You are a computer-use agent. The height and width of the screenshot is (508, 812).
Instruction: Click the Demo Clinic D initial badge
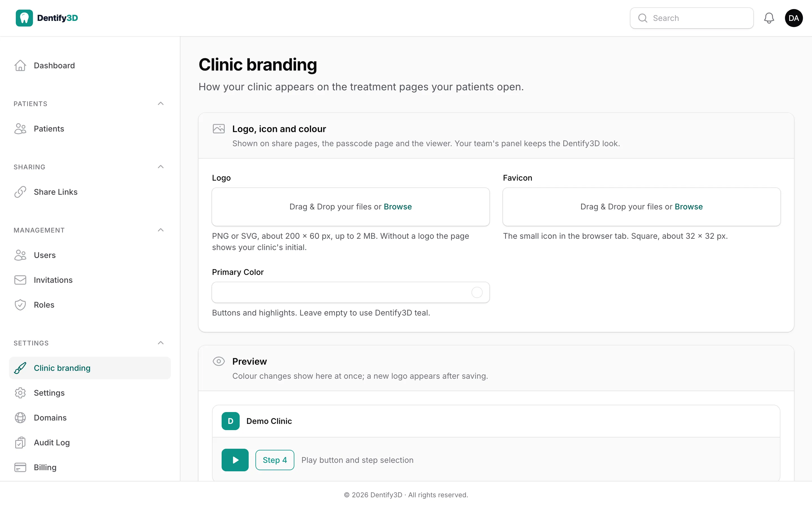click(231, 421)
